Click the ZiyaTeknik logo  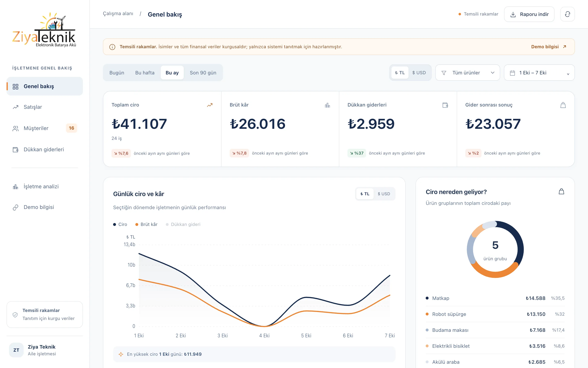(x=44, y=29)
